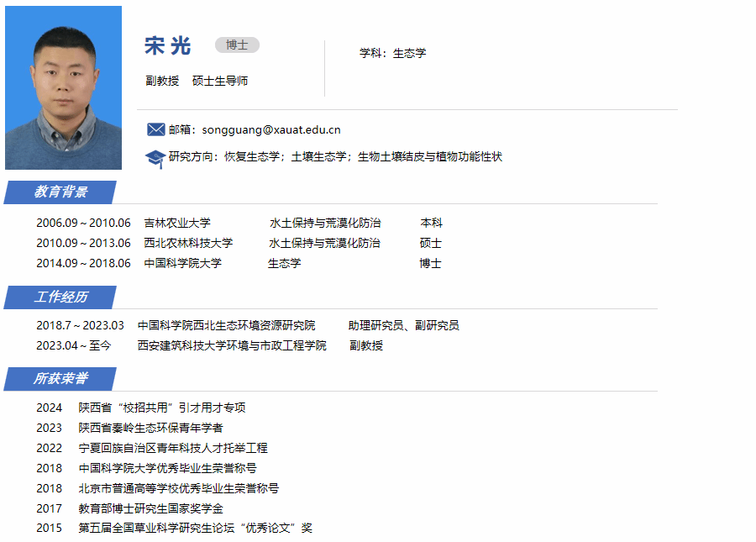Viewport: 756px width, 542px height.
Task: Click the name heading 宋光
Action: click(168, 46)
